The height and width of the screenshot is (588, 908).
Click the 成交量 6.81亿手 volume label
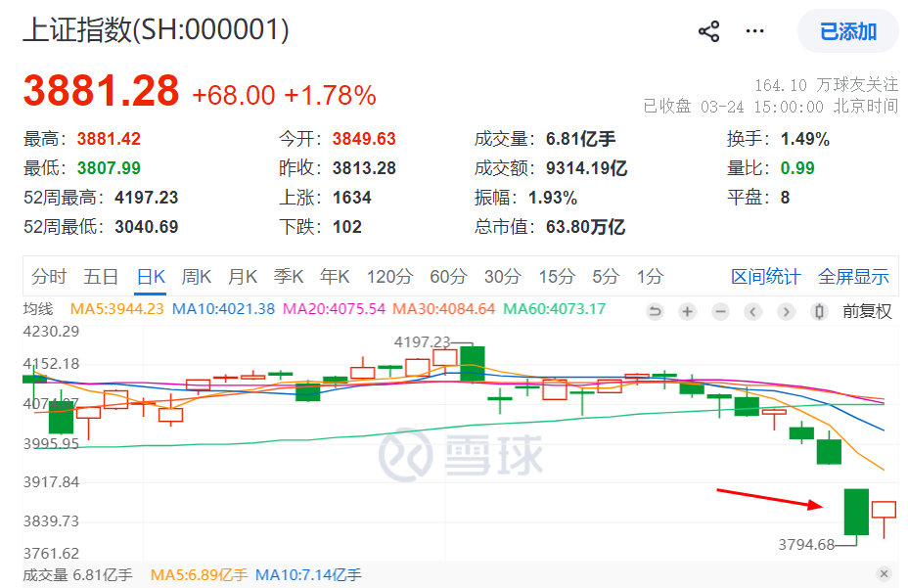click(x=77, y=574)
